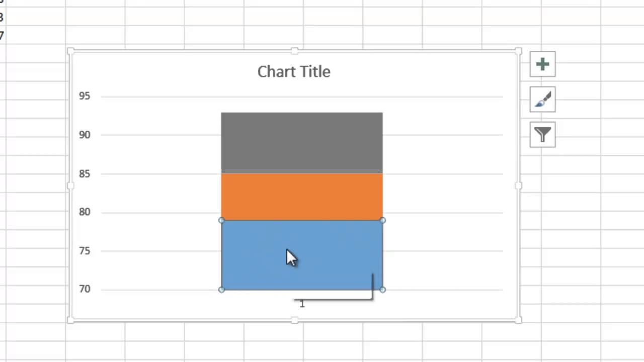Click the chart's top-center edge resize handle
Screen dimensions: 644x362
point(294,51)
